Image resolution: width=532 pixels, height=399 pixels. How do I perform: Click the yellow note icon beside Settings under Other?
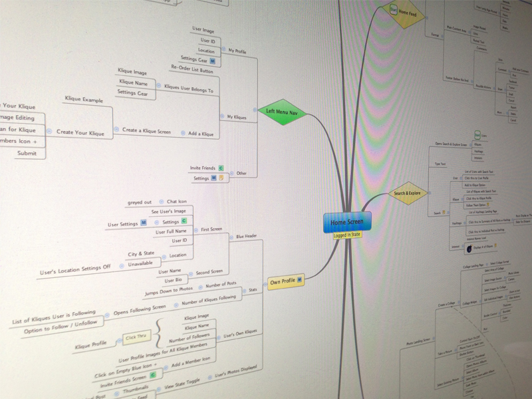pos(221,178)
